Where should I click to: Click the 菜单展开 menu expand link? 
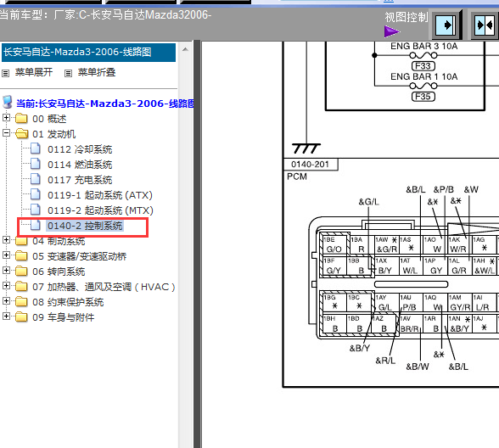pos(34,72)
